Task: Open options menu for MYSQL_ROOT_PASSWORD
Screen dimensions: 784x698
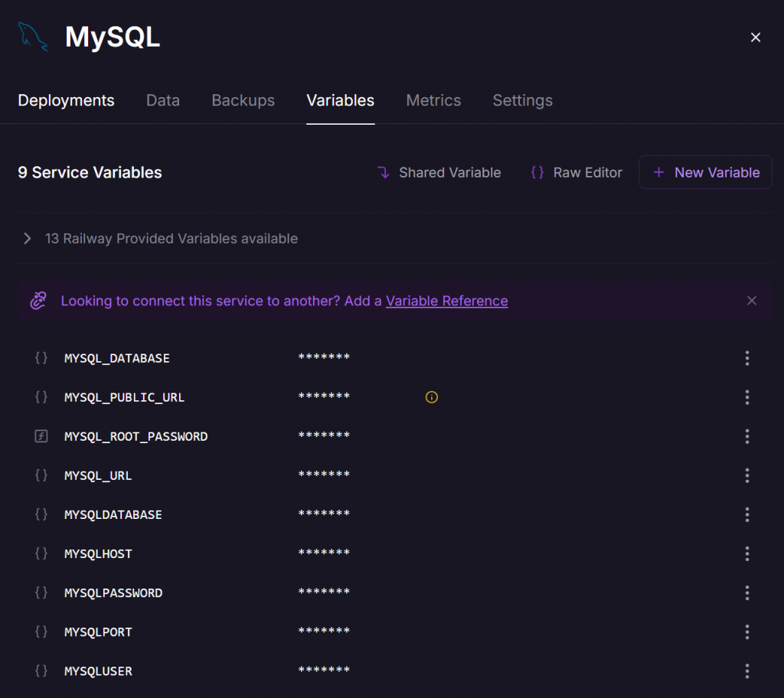Action: 747,436
